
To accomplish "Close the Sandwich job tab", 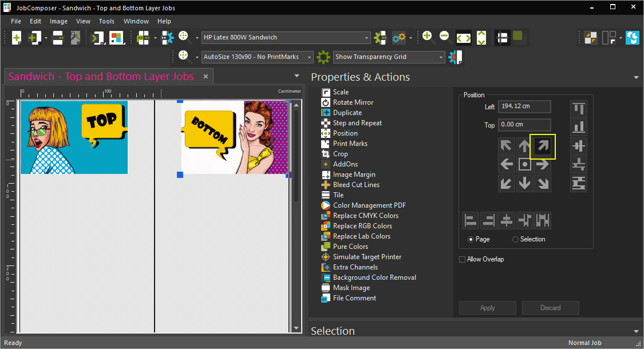I will (206, 77).
